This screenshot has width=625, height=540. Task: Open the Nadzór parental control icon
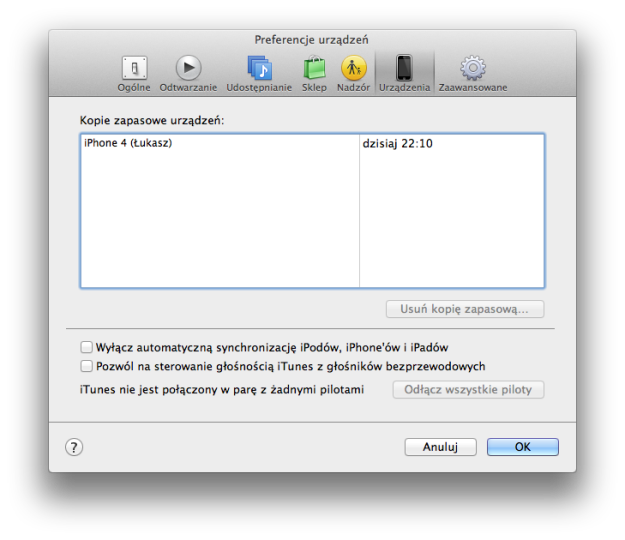coord(354,68)
